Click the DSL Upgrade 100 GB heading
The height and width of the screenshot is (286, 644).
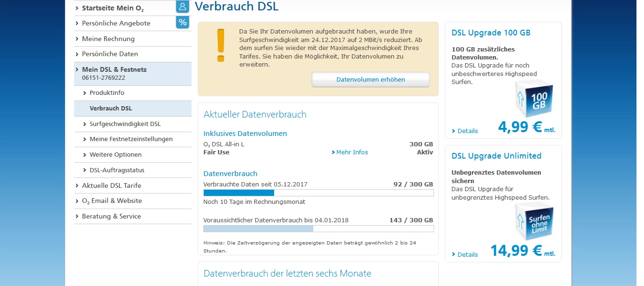tap(491, 33)
